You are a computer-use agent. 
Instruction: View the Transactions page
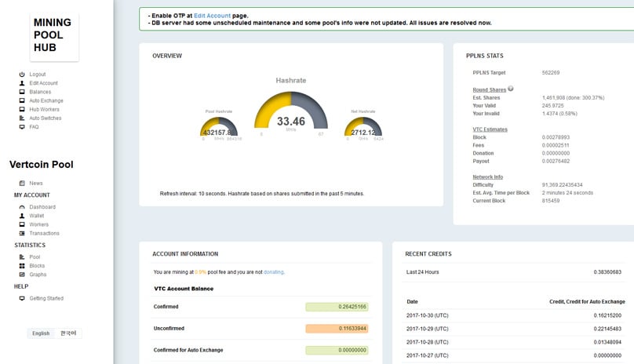click(x=44, y=233)
